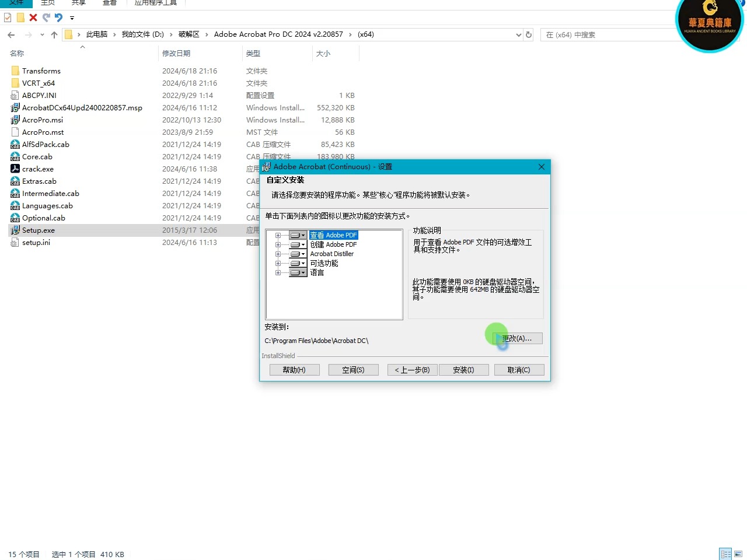Expand the 可选功能 tree node

coord(278,264)
